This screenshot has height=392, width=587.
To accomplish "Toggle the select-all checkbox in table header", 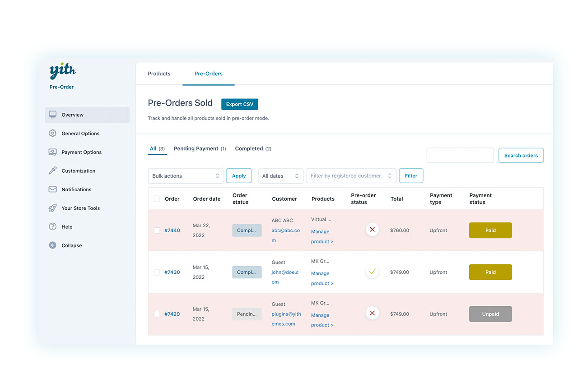I will 157,199.
